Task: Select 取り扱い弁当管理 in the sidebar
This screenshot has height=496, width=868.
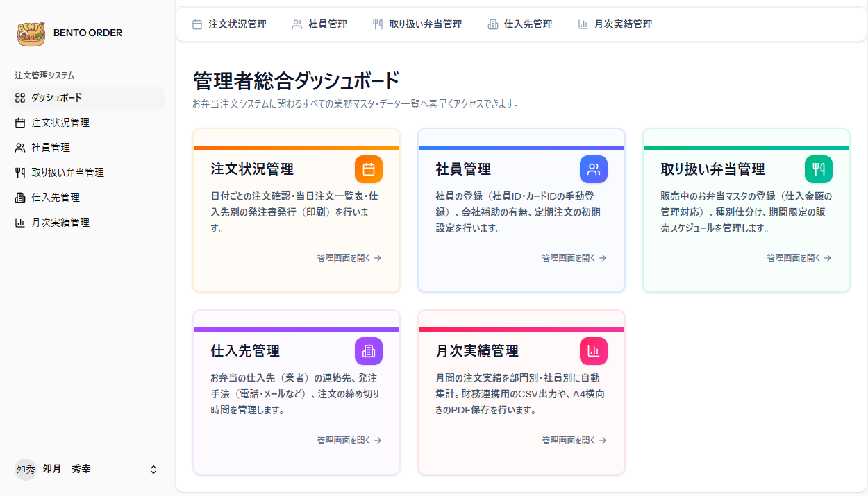Action: 87,173
